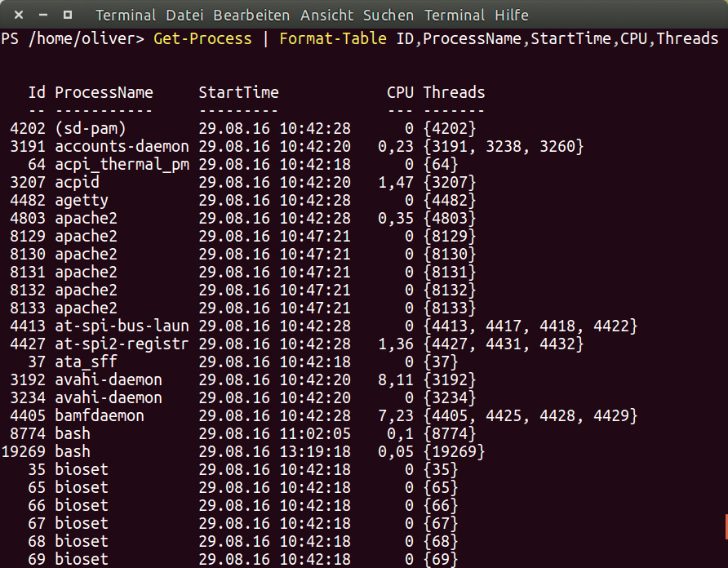Open the Ansicht menu
The image size is (728, 568).
point(328,16)
